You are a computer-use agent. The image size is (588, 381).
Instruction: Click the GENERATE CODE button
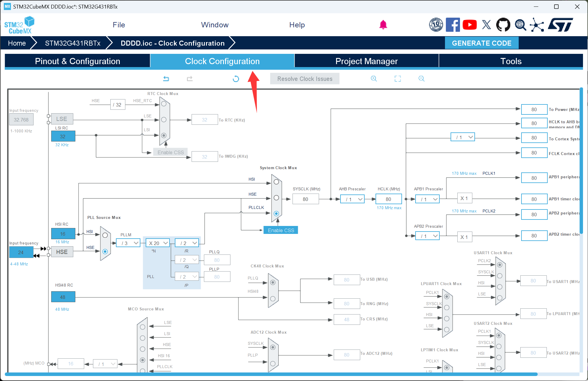(x=481, y=43)
